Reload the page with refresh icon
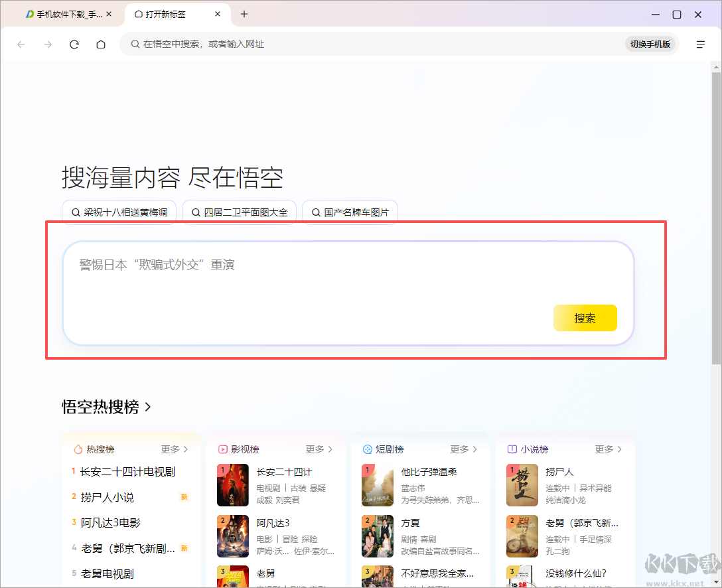Viewport: 722px width, 588px height. point(74,44)
